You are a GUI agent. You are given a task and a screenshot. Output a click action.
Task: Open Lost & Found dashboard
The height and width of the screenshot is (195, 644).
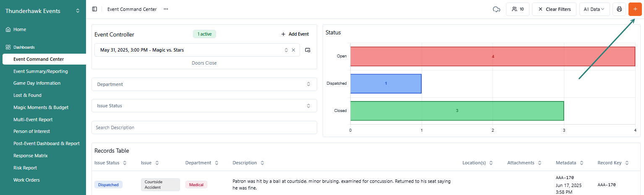click(x=27, y=95)
